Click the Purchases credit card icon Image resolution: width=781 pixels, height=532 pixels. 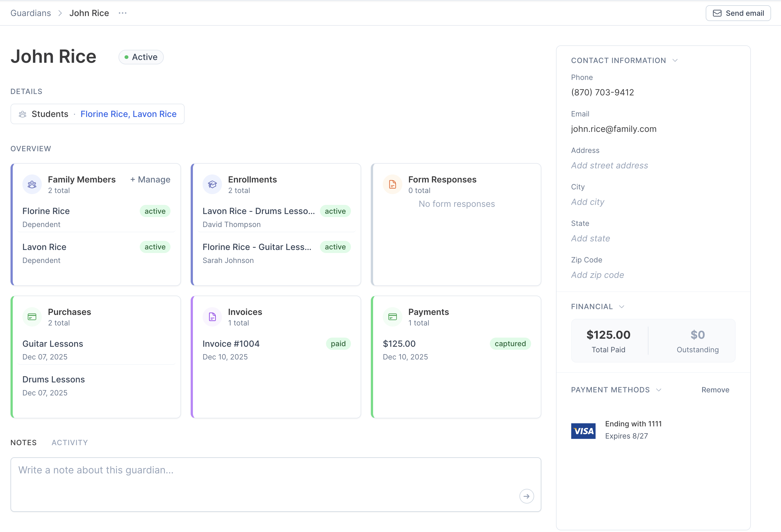coord(32,316)
